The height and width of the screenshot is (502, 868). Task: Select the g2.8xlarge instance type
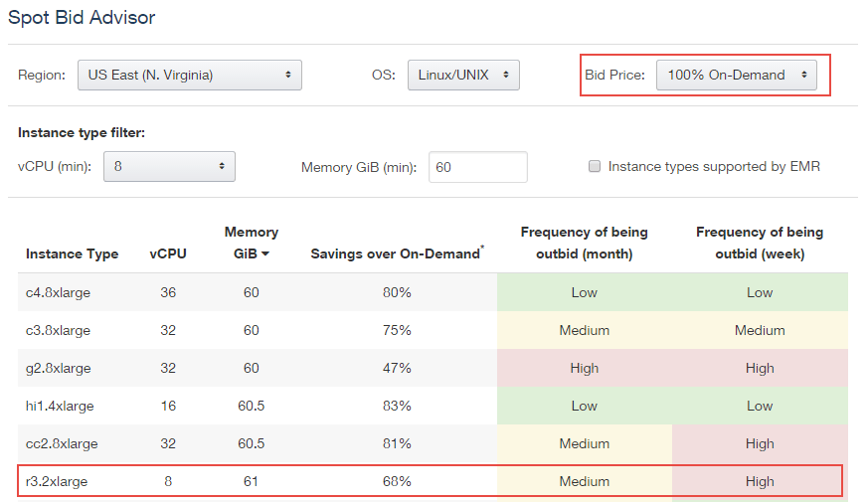(x=58, y=368)
